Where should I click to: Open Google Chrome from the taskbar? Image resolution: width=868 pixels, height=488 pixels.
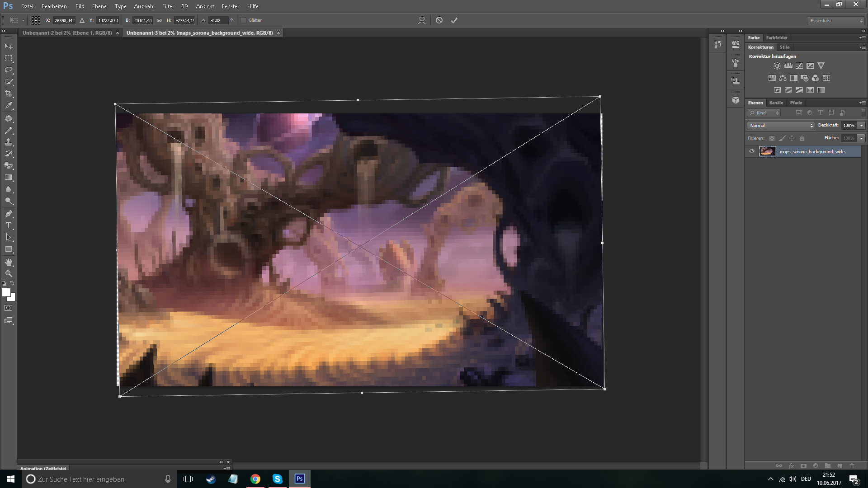[x=255, y=479]
